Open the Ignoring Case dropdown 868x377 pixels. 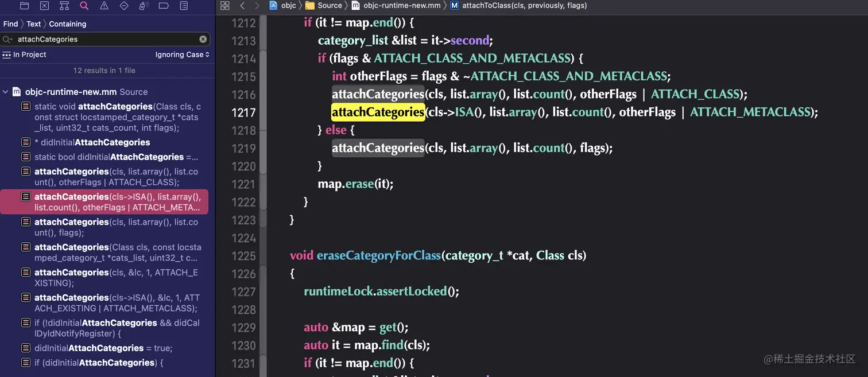click(182, 55)
